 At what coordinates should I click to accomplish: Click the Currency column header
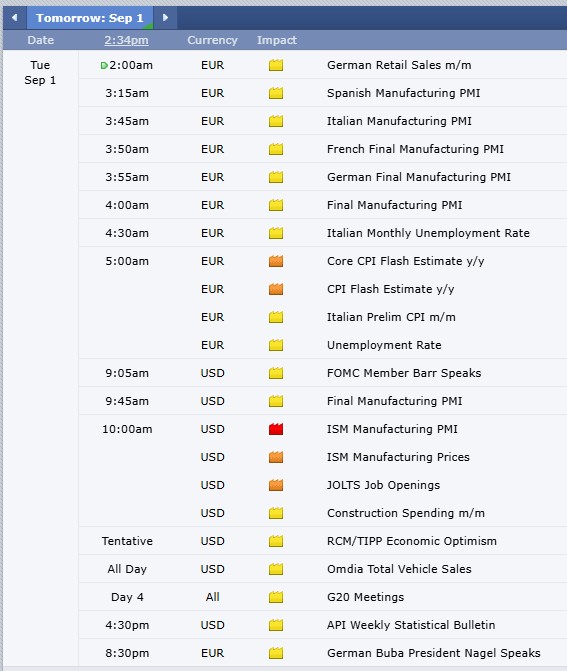(212, 40)
